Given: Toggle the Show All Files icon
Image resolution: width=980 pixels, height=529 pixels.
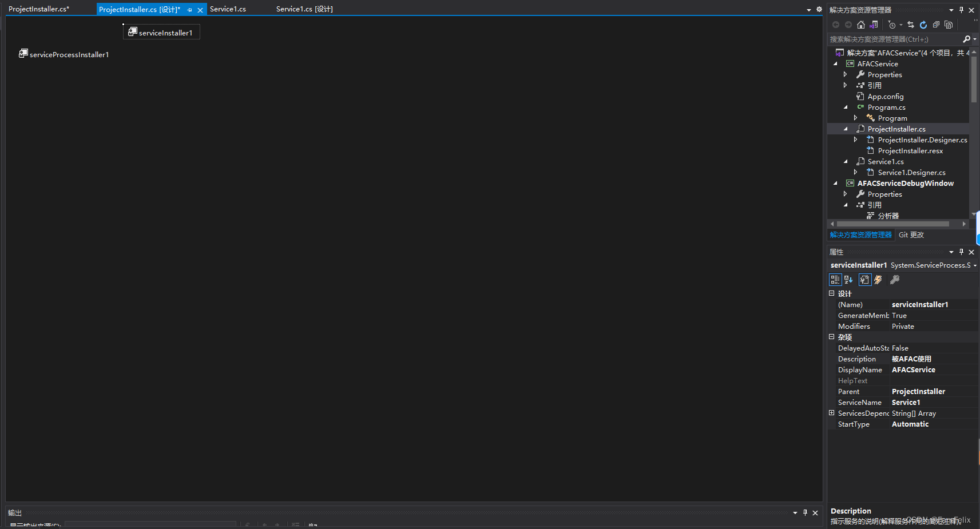Looking at the screenshot, I should pos(949,25).
